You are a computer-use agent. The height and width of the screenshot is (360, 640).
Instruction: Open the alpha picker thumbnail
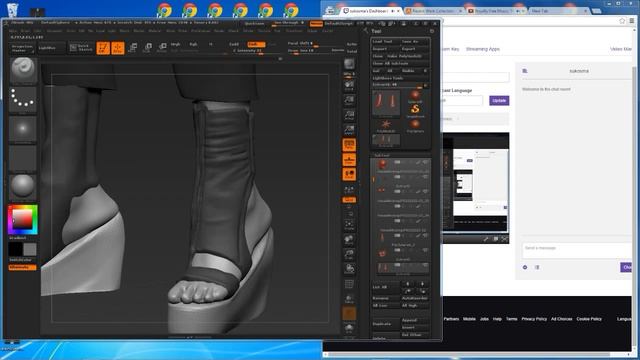tap(23, 129)
